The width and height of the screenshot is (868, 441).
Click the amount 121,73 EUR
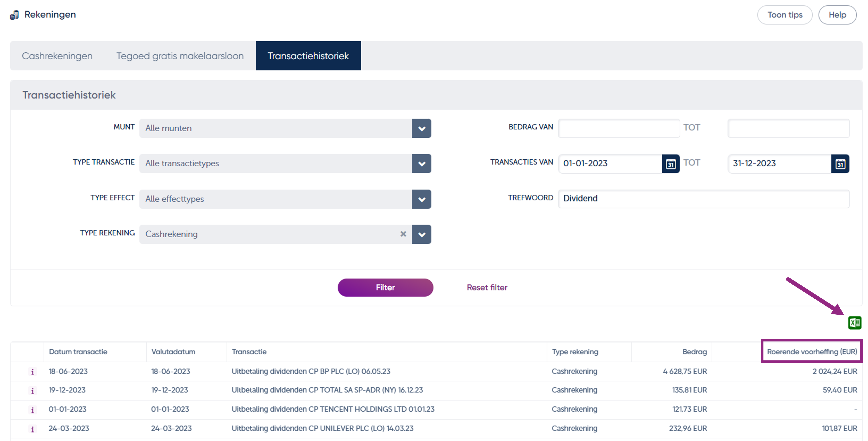pos(690,409)
